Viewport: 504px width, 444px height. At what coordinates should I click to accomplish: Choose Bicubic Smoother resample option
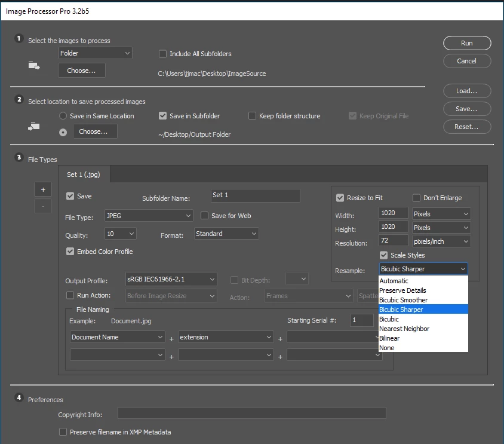(x=423, y=300)
